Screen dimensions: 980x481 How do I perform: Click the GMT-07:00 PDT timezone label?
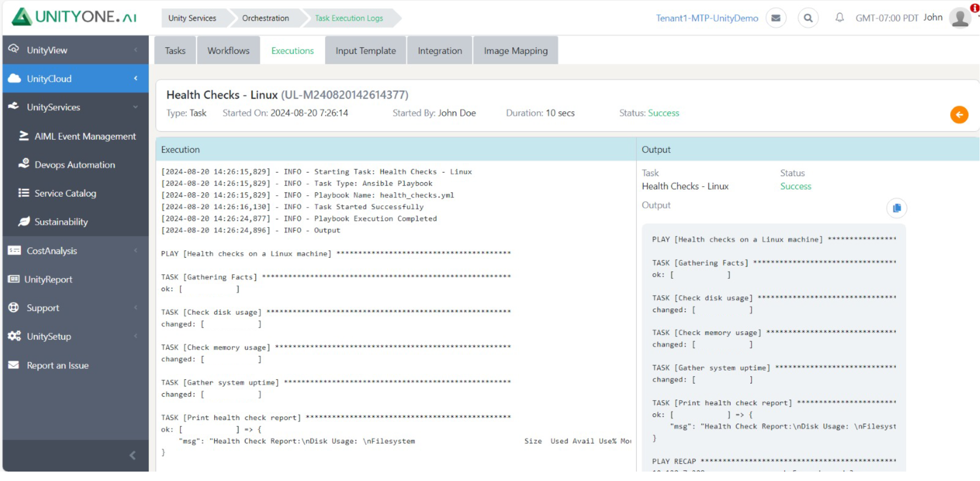[x=887, y=18]
